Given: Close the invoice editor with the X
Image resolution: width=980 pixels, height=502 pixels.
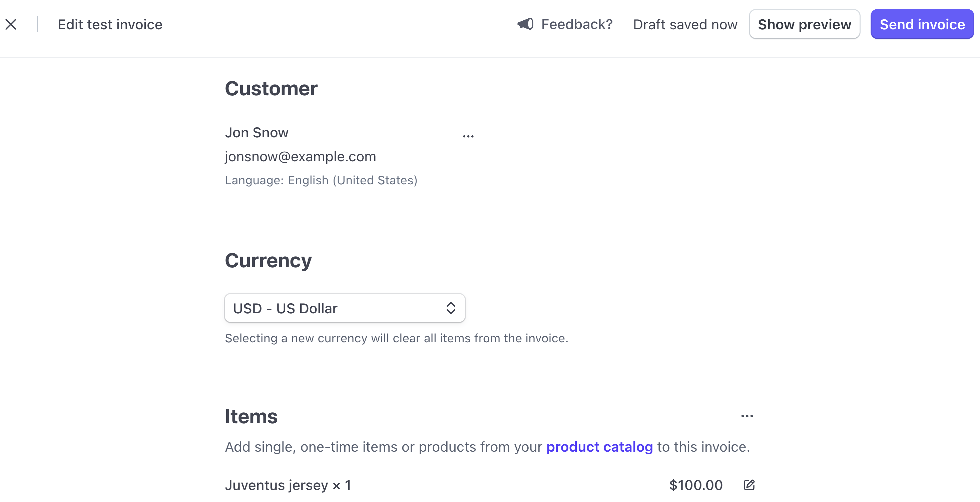Looking at the screenshot, I should (x=11, y=24).
